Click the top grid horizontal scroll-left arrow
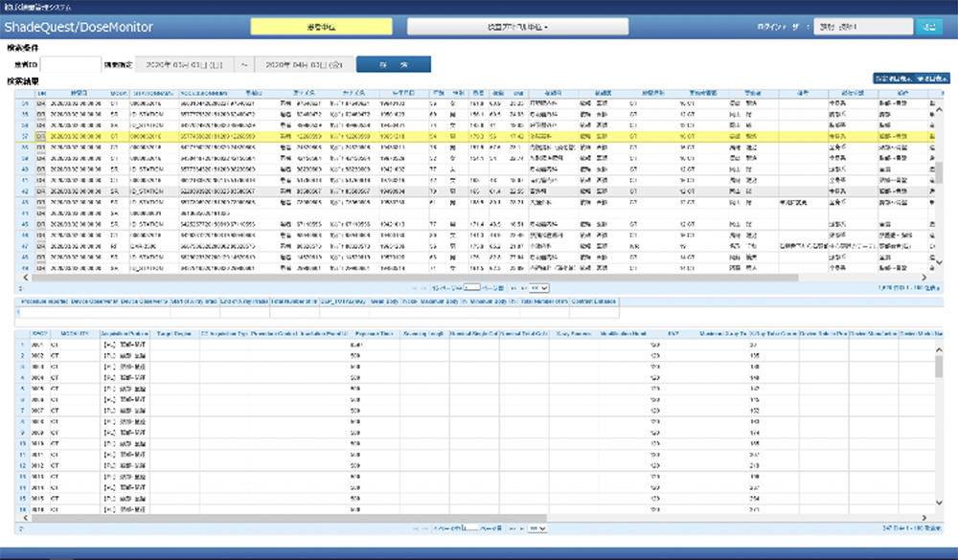 25,278
